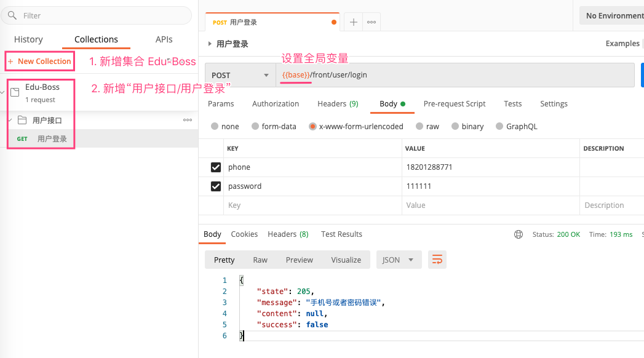Image resolution: width=644 pixels, height=358 pixels.
Task: Switch response view to Pretty
Action: point(225,260)
